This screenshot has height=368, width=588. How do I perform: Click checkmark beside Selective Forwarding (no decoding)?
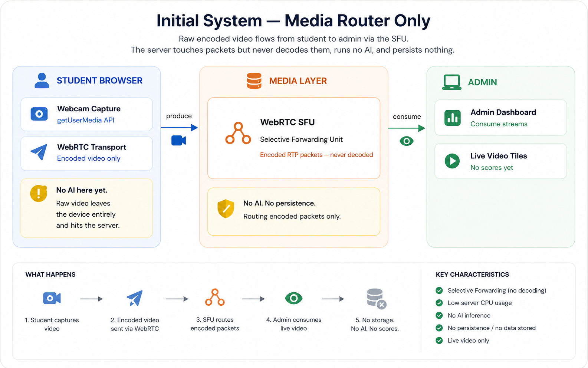439,290
